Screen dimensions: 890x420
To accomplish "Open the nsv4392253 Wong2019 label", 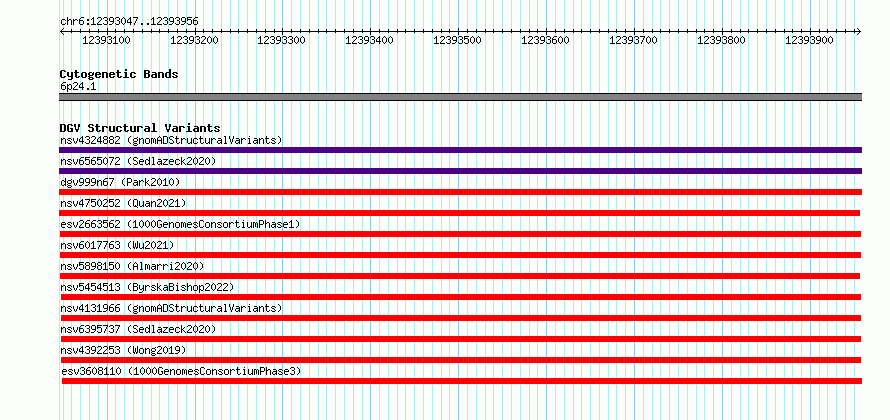I will pos(123,350).
